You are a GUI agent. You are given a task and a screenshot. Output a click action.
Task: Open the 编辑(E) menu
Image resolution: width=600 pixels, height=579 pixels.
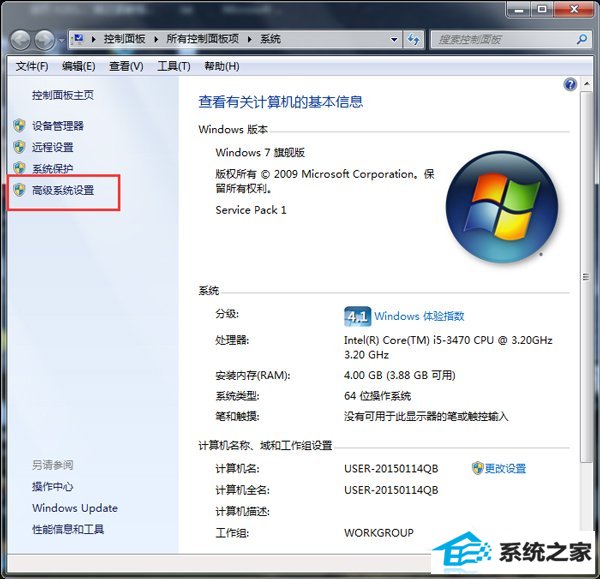[78, 67]
